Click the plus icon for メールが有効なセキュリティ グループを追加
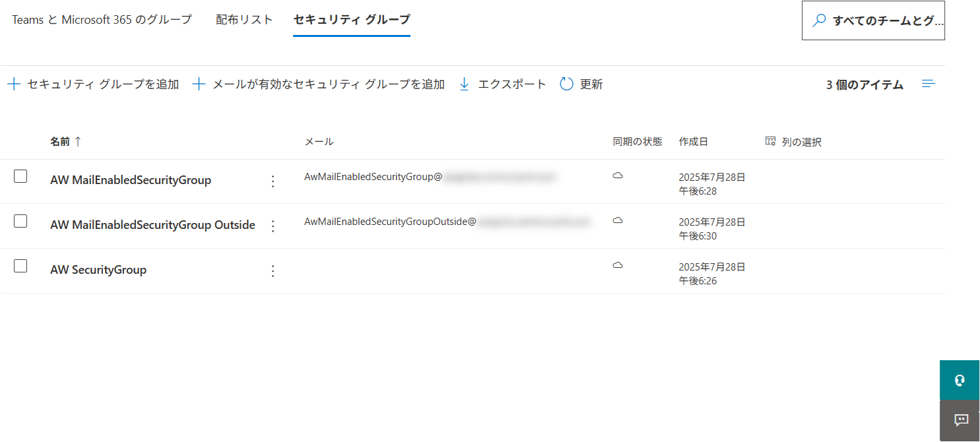 click(199, 84)
